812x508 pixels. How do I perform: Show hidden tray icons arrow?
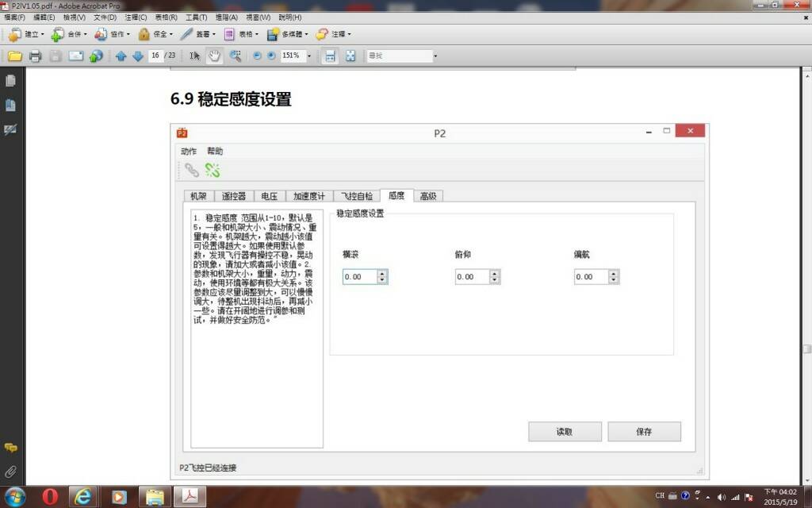708,497
